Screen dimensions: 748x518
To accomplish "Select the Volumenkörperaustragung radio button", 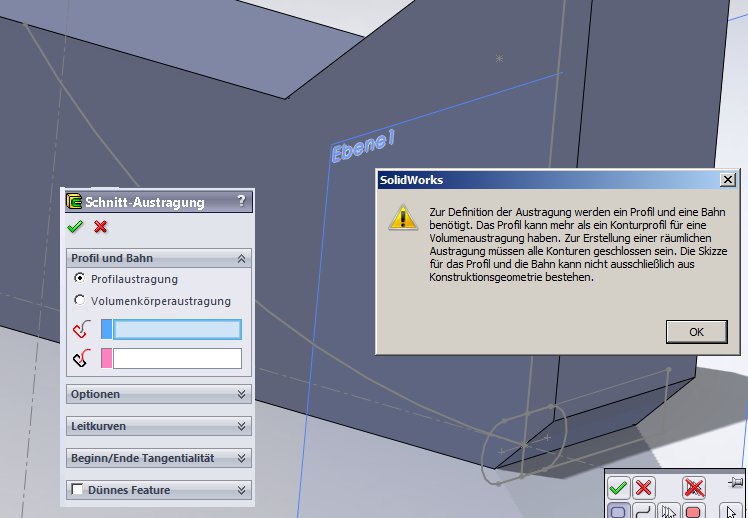I will pyautogui.click(x=80, y=300).
